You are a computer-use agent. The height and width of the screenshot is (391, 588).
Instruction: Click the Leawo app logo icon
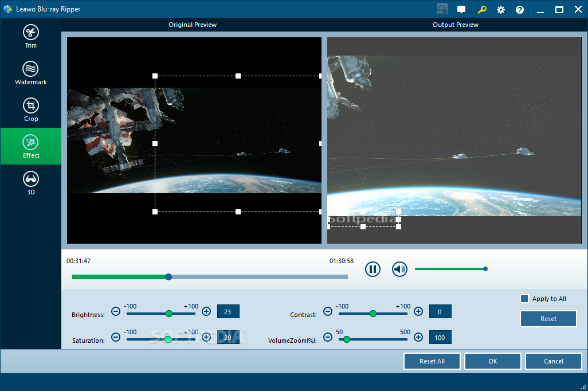[x=7, y=9]
